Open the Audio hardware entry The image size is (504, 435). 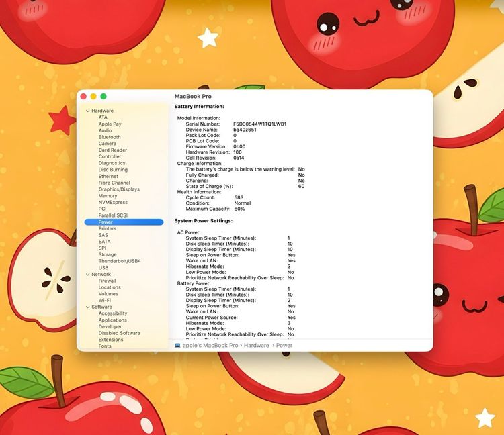click(105, 130)
